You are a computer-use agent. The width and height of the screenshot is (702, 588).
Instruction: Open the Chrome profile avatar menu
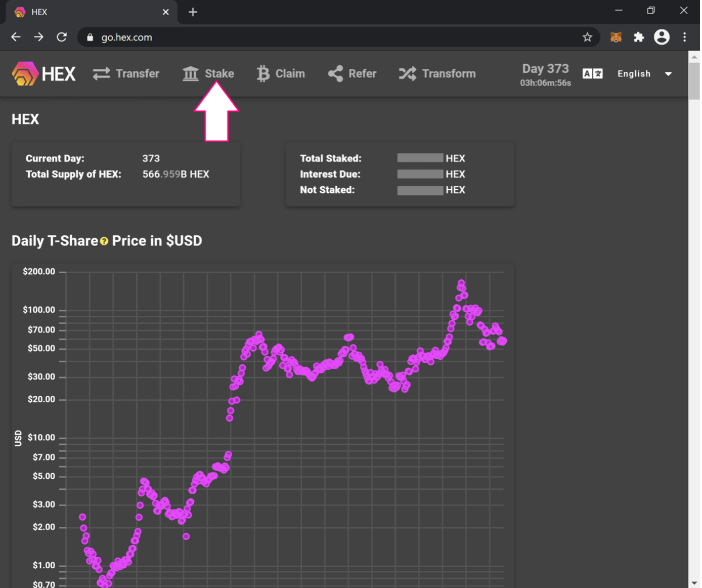coord(662,37)
